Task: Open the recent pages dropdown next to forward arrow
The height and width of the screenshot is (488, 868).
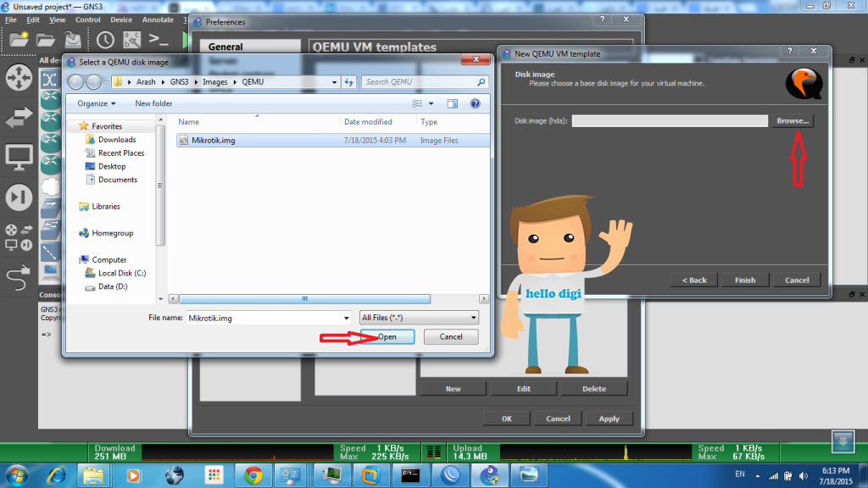Action: click(x=106, y=82)
